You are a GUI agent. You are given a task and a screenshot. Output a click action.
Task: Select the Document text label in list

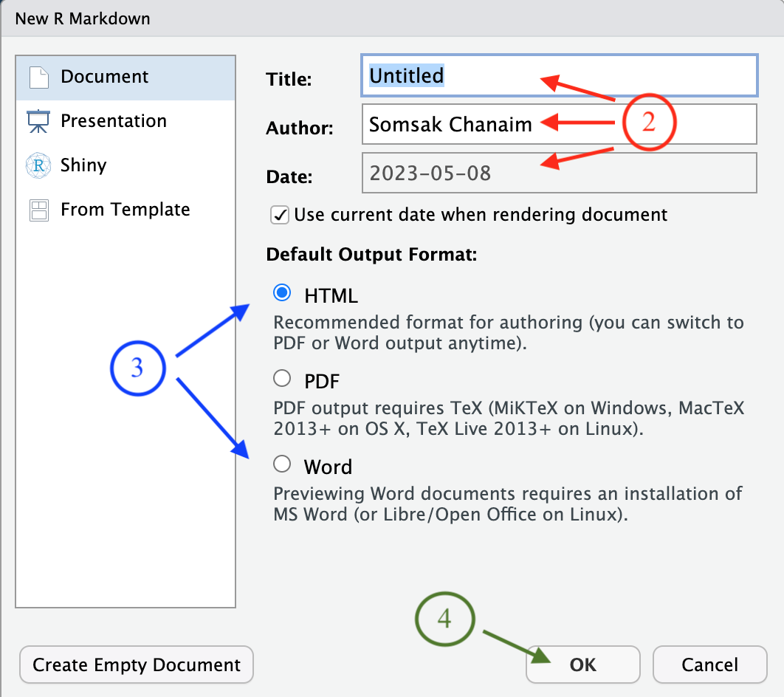tap(104, 77)
